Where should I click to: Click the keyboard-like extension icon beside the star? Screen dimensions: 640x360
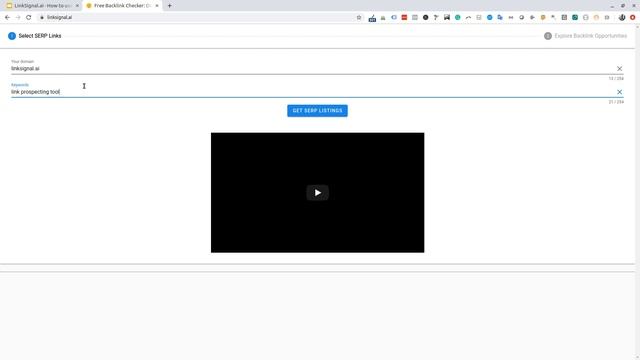[x=372, y=18]
